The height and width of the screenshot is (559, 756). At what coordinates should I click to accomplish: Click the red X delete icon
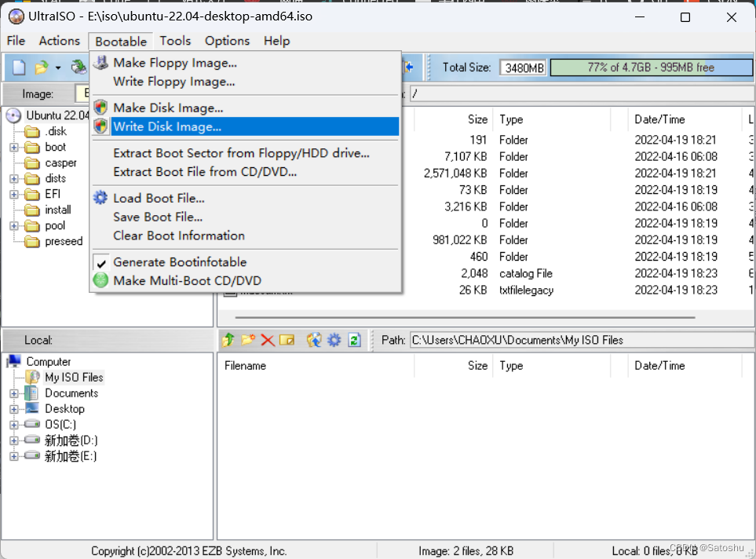pos(268,340)
